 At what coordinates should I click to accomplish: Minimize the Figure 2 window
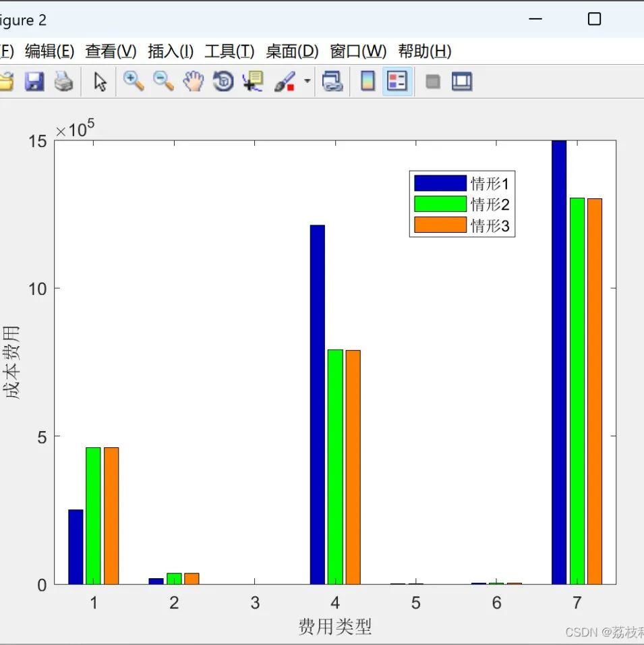[535, 19]
